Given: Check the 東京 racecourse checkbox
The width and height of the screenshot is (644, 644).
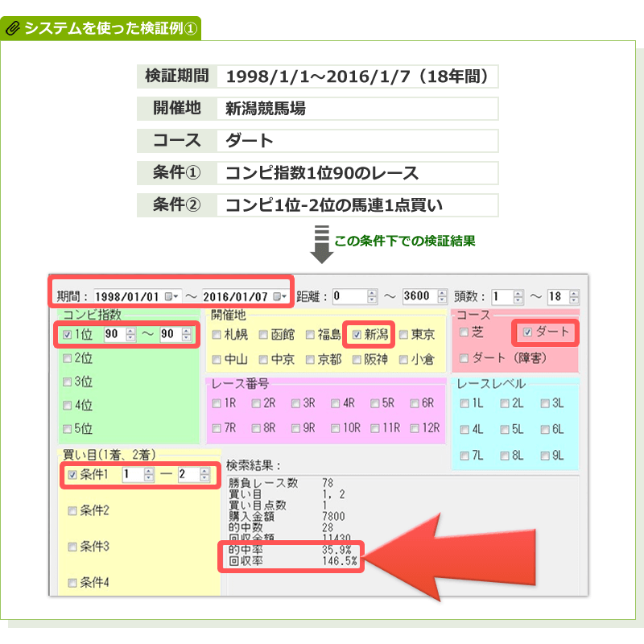Looking at the screenshot, I should 403,334.
